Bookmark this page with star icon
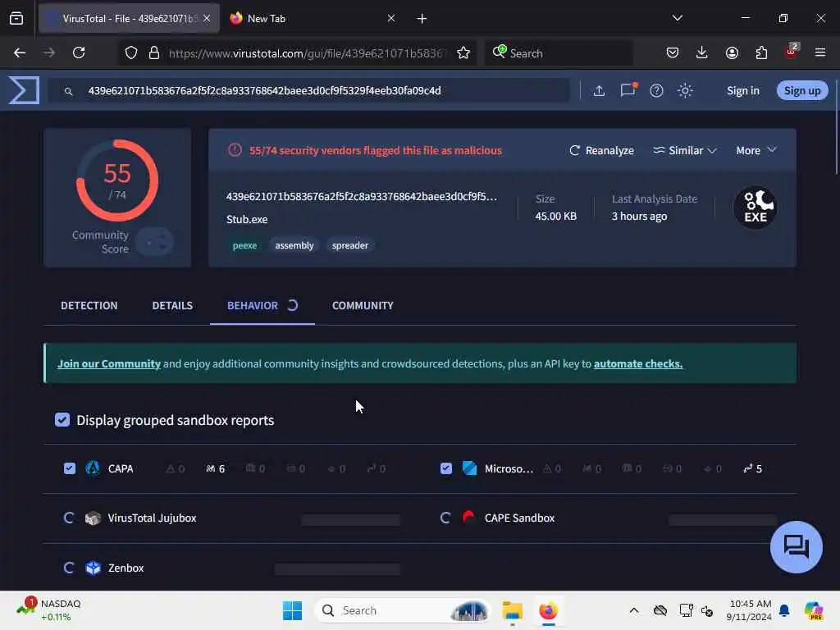The height and width of the screenshot is (630, 840). 463,53
